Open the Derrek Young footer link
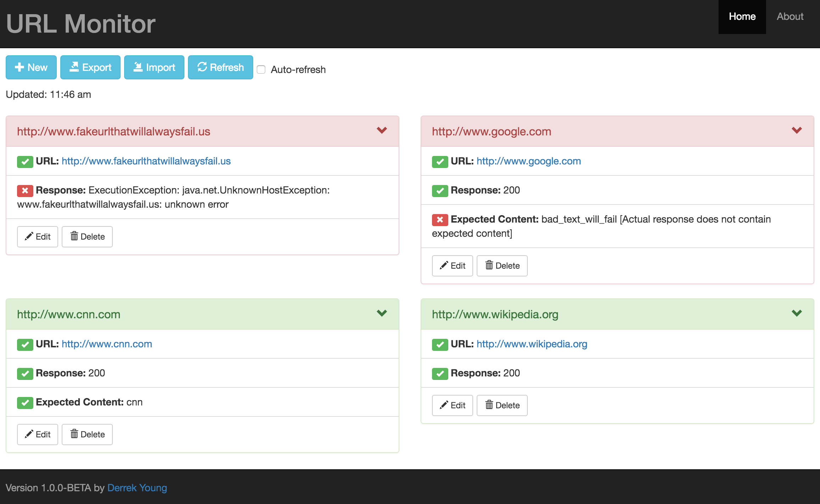The height and width of the screenshot is (504, 820). [137, 488]
